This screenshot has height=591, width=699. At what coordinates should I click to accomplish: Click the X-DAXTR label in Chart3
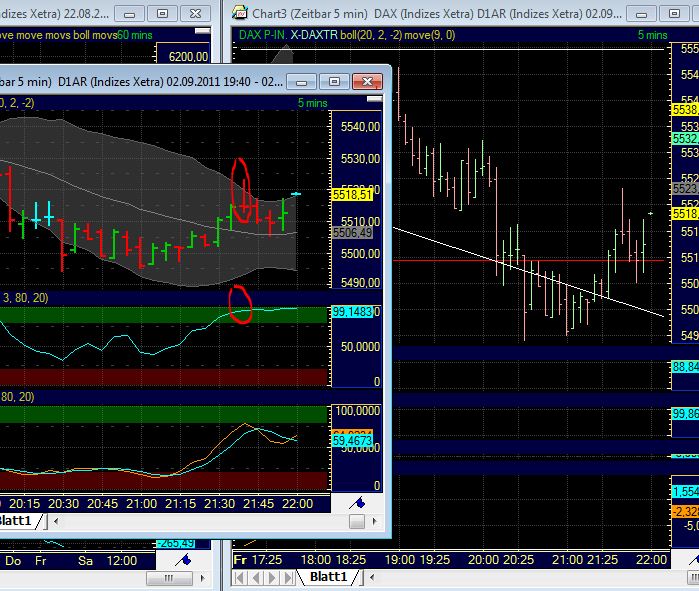[314, 35]
